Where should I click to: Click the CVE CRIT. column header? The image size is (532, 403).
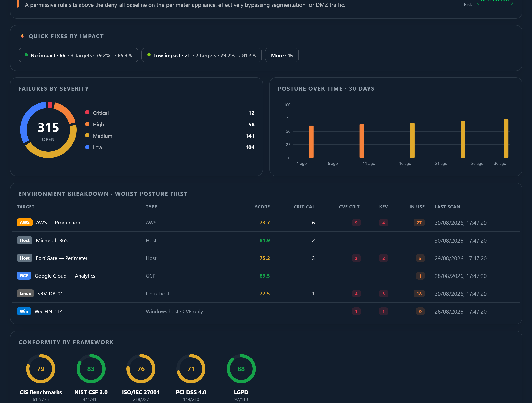pyautogui.click(x=350, y=207)
